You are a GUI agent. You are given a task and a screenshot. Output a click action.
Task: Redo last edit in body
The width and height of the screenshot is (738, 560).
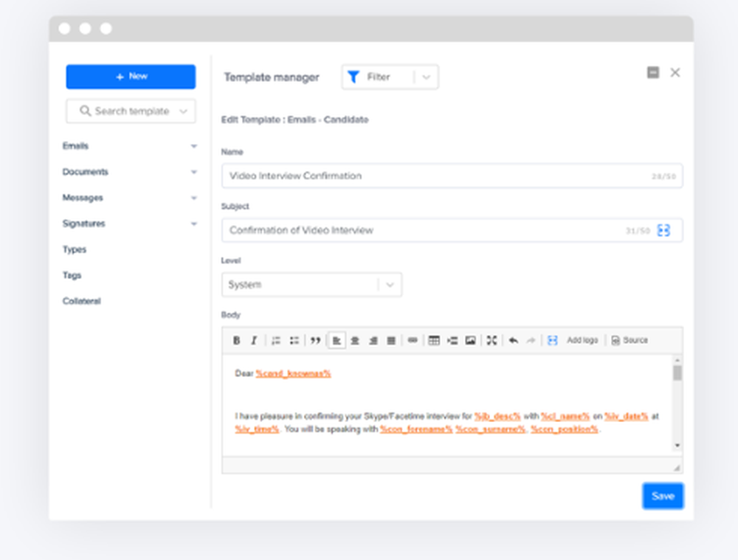pos(531,340)
